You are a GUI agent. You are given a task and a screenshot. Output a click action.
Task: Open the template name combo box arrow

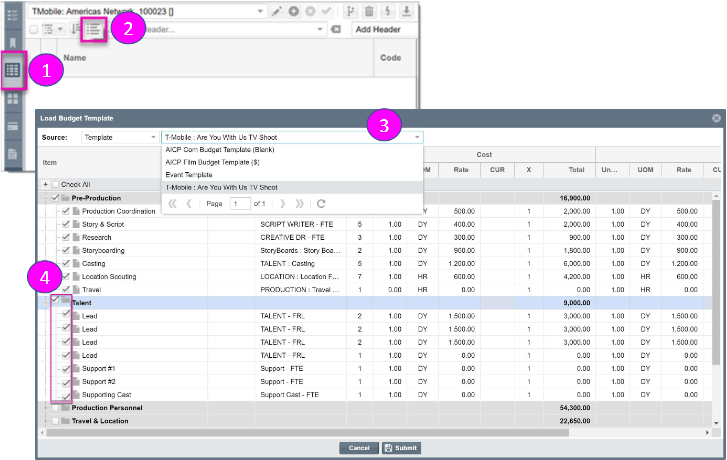pyautogui.click(x=417, y=137)
